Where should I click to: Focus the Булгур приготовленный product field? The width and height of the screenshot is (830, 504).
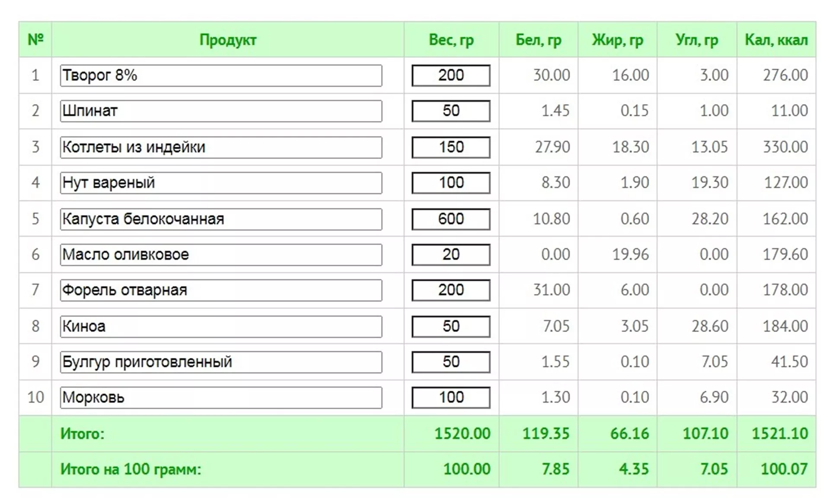221,362
